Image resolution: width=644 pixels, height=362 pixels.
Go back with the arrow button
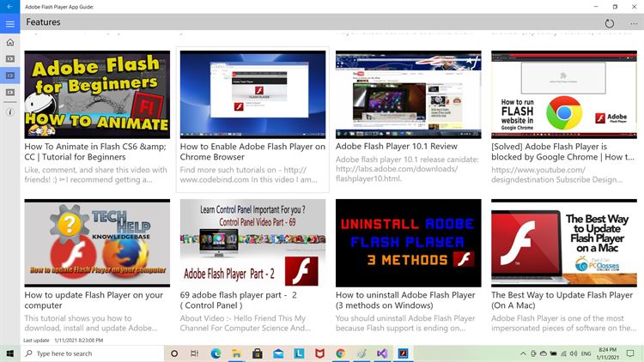[9, 7]
